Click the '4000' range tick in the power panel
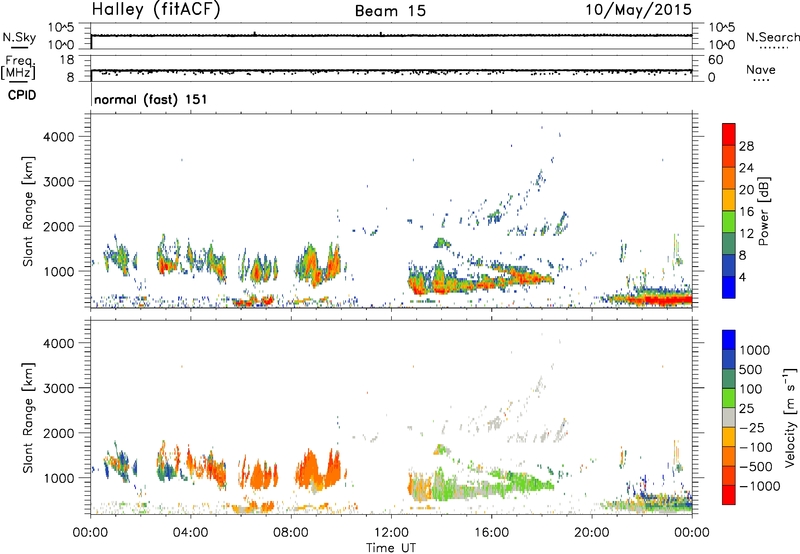The image size is (800, 554). [x=58, y=137]
